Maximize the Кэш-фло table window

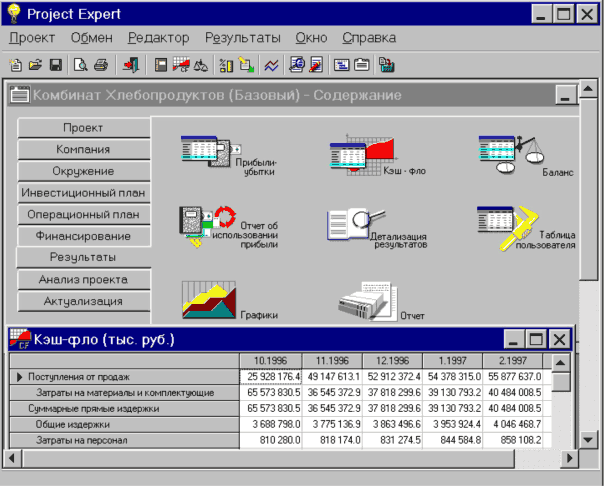pyautogui.click(x=536, y=340)
